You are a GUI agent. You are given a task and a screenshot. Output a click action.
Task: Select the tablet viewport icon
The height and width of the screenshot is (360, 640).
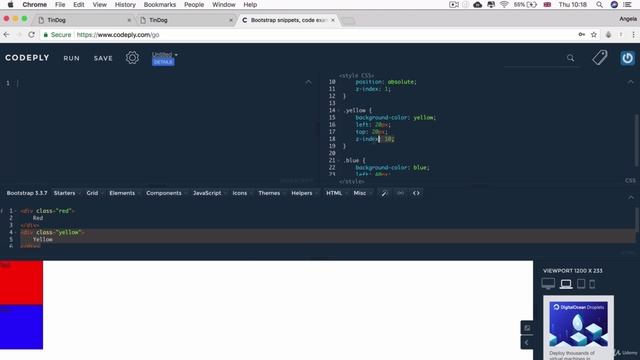click(581, 283)
